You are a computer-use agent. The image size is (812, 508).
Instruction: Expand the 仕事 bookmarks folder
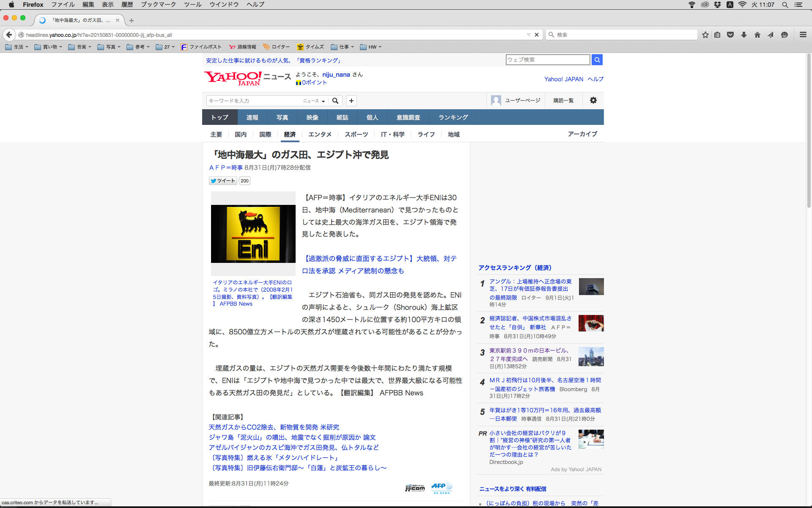click(x=343, y=47)
